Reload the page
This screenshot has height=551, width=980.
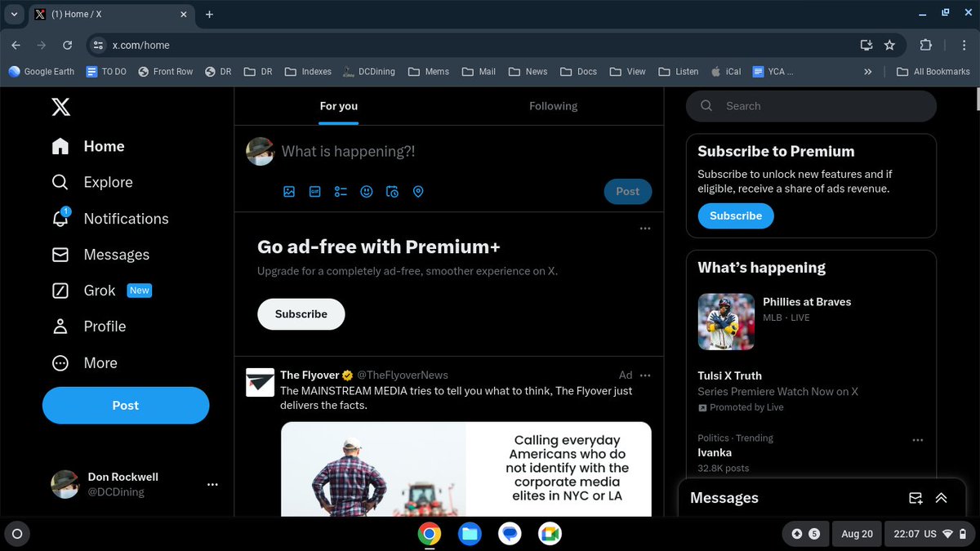(x=67, y=45)
